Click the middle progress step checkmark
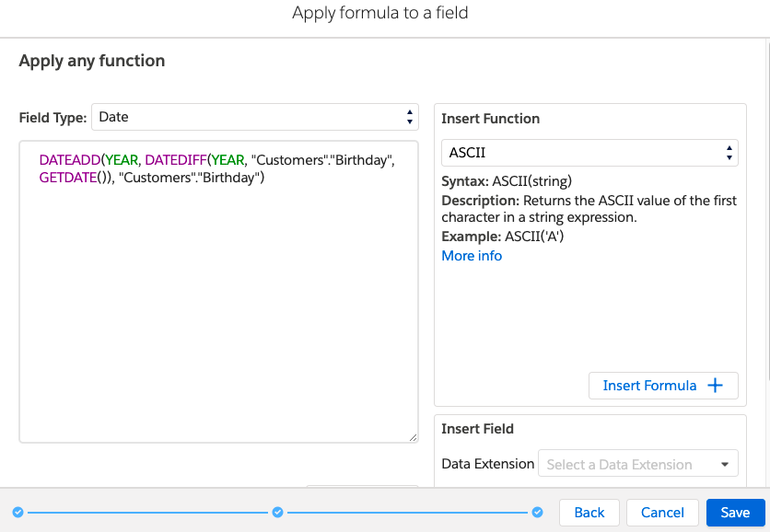This screenshot has width=770, height=532. point(277,513)
